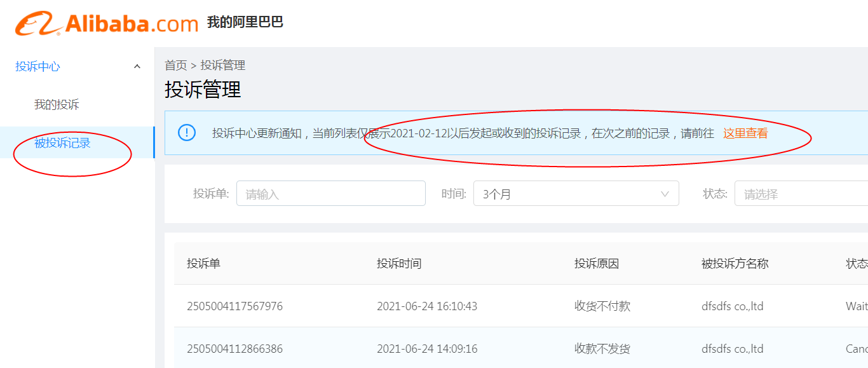
Task: Open the orange 这里查看 link
Action: 745,133
